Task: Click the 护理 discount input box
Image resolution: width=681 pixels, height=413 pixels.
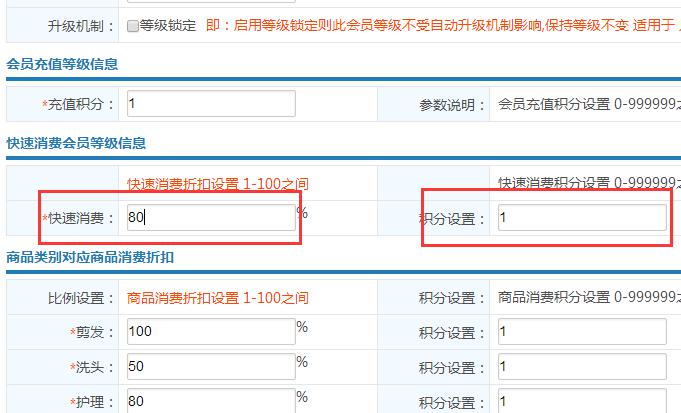Action: click(211, 400)
